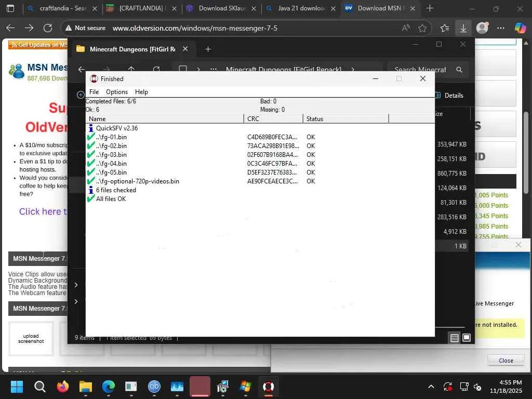Open Firefox from the taskbar
This screenshot has width=532, height=399.
[x=62, y=387]
